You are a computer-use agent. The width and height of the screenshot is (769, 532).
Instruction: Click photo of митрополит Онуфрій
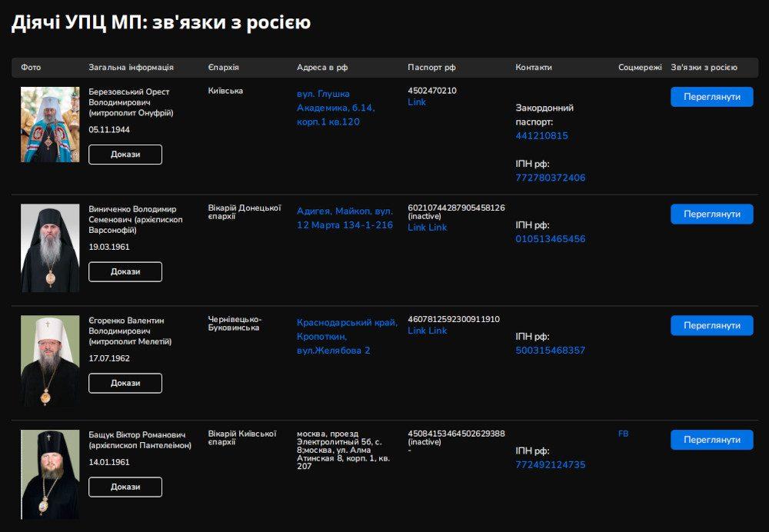(50, 125)
